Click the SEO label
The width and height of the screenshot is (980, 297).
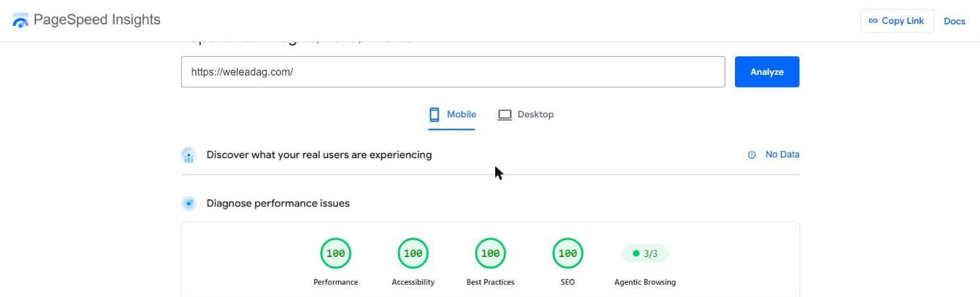[568, 282]
